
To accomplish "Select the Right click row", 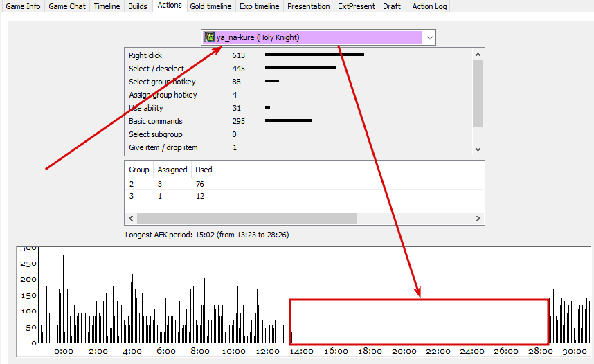I will pos(299,55).
